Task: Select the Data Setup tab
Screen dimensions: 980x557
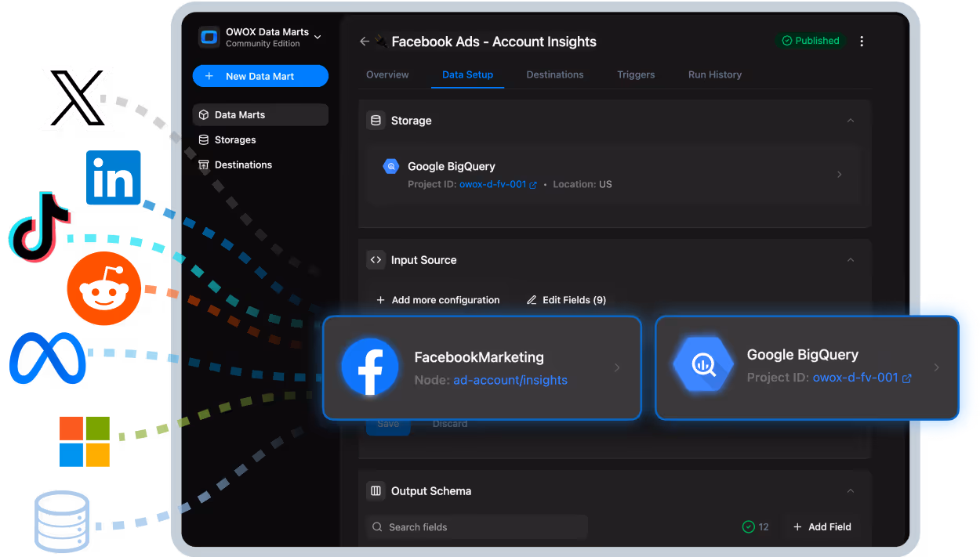Action: [467, 74]
